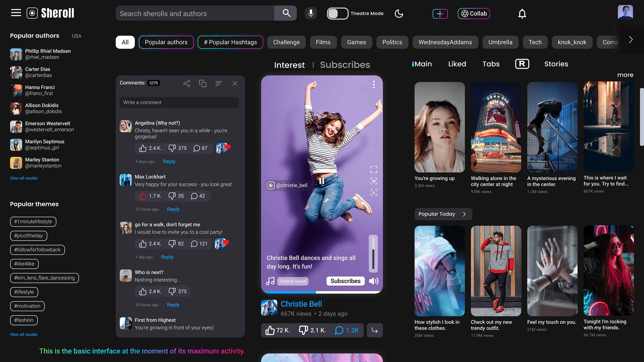
Task: Sort comments using the lines icon
Action: pyautogui.click(x=218, y=83)
